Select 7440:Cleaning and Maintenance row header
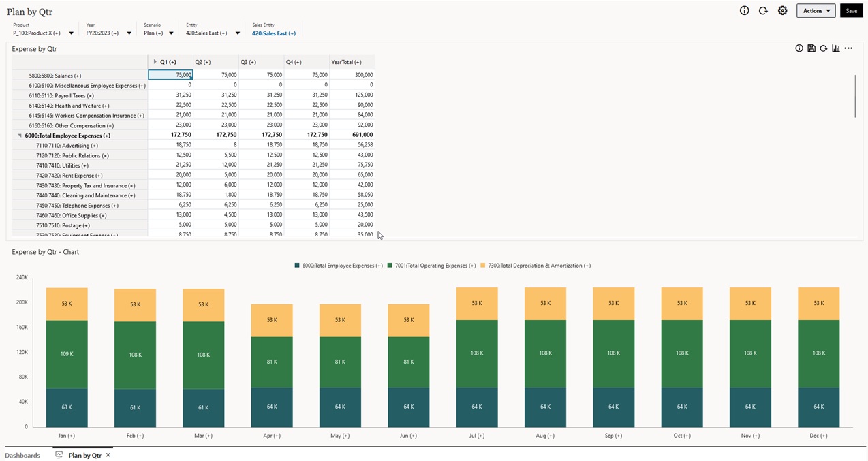The image size is (868, 461). pos(80,195)
